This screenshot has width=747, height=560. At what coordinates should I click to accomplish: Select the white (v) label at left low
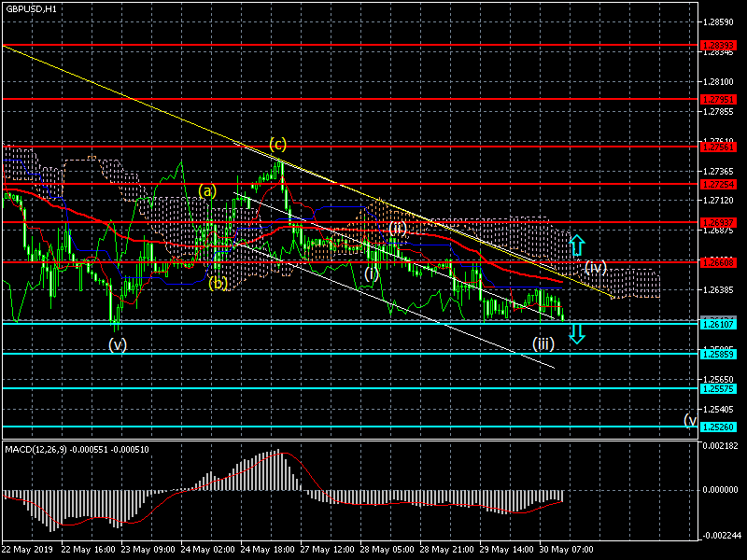117,343
